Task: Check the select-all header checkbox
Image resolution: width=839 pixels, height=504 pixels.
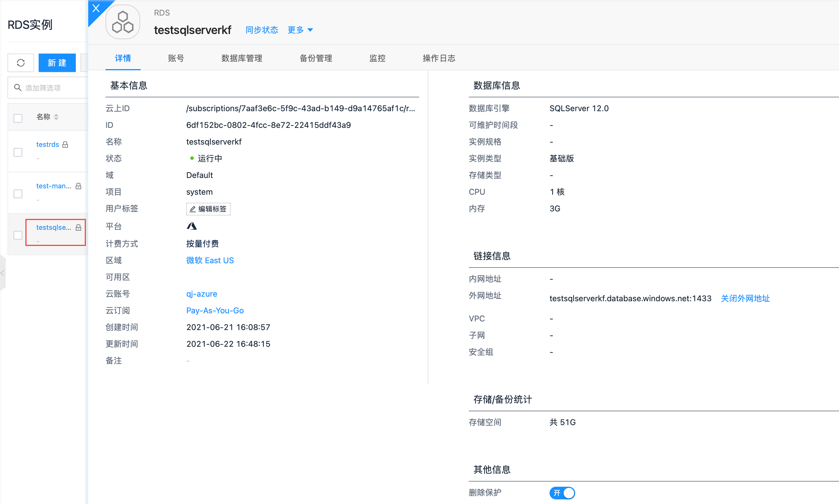Action: 18,118
